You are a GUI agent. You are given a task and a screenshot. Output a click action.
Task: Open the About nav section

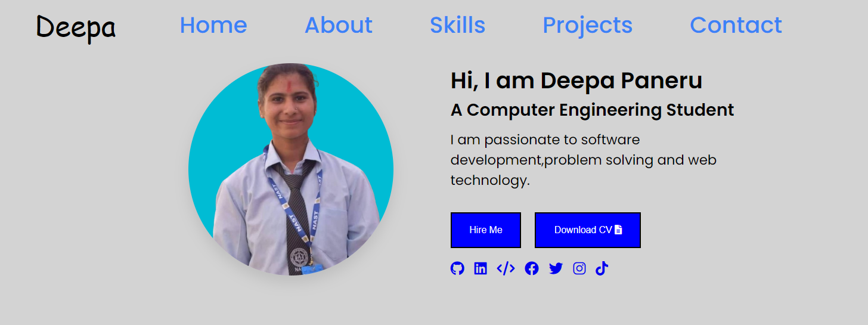(339, 25)
